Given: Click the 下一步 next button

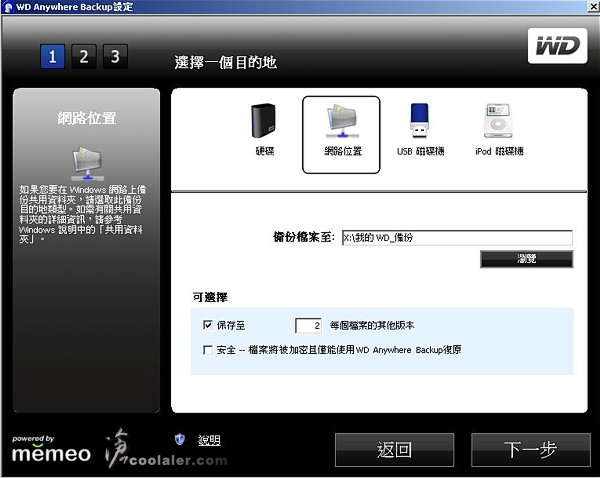Looking at the screenshot, I should point(531,450).
